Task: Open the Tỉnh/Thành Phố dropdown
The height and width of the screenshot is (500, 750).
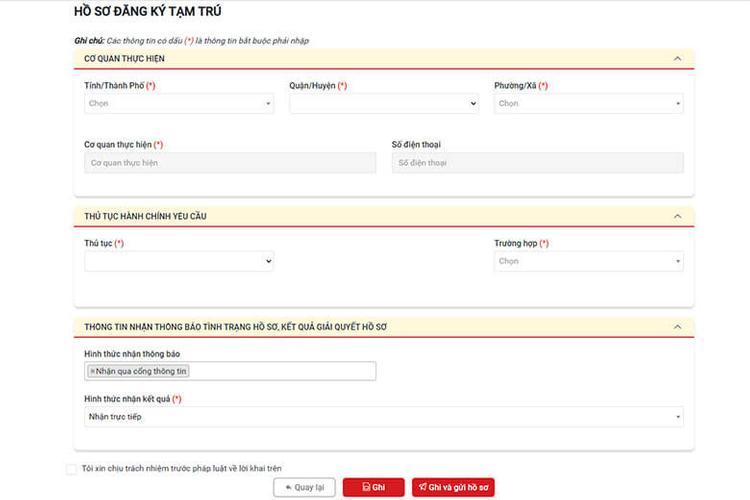Action: (x=179, y=103)
